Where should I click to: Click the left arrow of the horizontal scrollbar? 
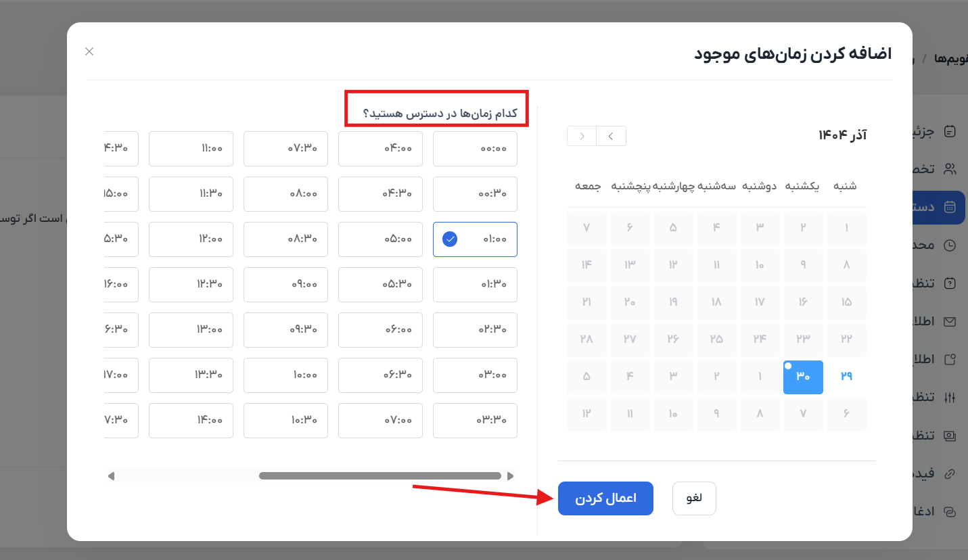coord(111,476)
